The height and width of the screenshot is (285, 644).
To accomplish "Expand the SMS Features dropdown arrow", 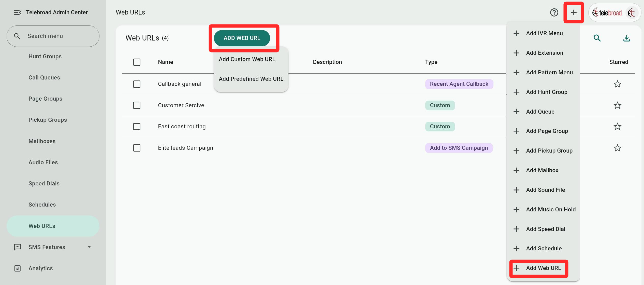I will pyautogui.click(x=89, y=247).
